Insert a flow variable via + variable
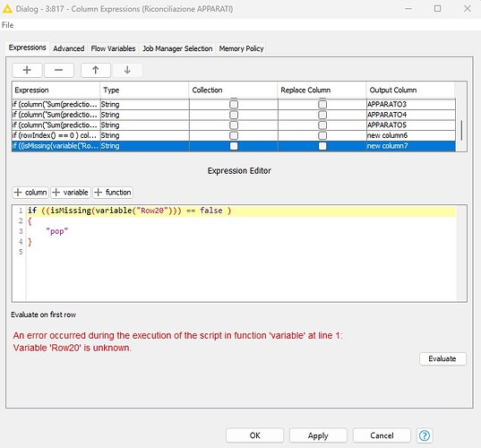Image resolution: width=481 pixels, height=448 pixels. coord(71,193)
